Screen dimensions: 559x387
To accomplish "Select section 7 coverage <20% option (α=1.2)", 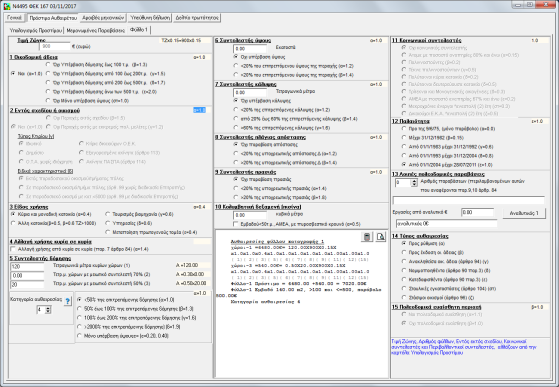I will pyautogui.click(x=282, y=110).
